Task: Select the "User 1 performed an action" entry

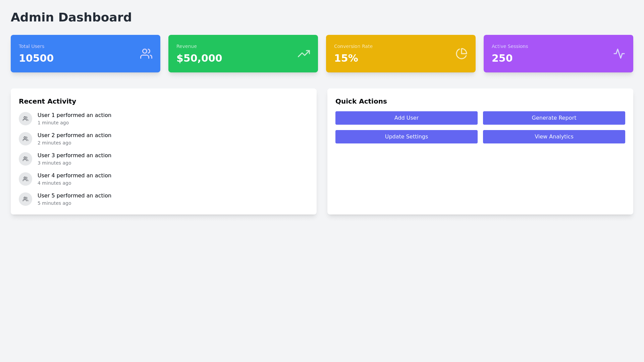Action: (74, 115)
